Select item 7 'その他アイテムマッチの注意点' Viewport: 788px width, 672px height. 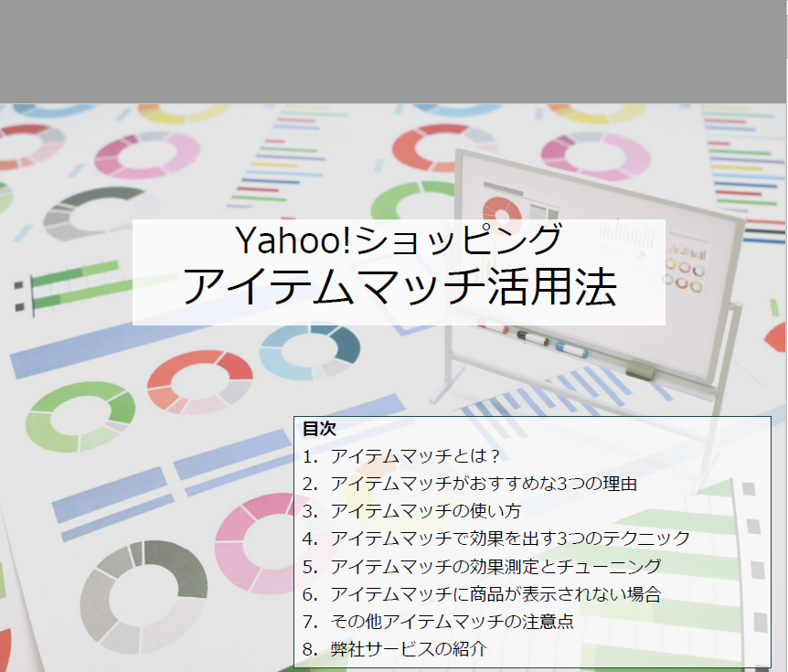point(438,622)
